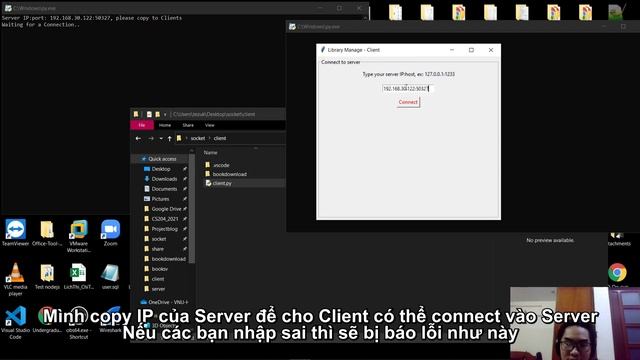Select the .vscode folder in file list
Image resolution: width=640 pixels, height=360 pixels.
click(217, 165)
